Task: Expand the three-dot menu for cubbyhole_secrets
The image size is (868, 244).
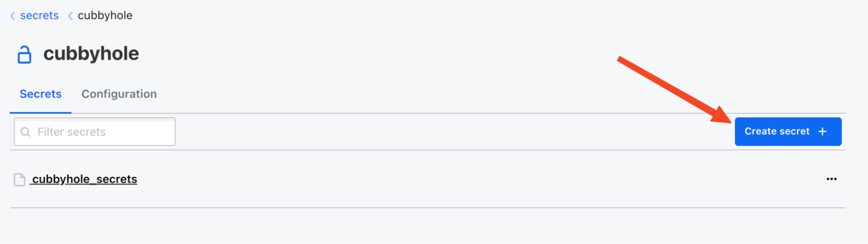Action: (x=831, y=179)
